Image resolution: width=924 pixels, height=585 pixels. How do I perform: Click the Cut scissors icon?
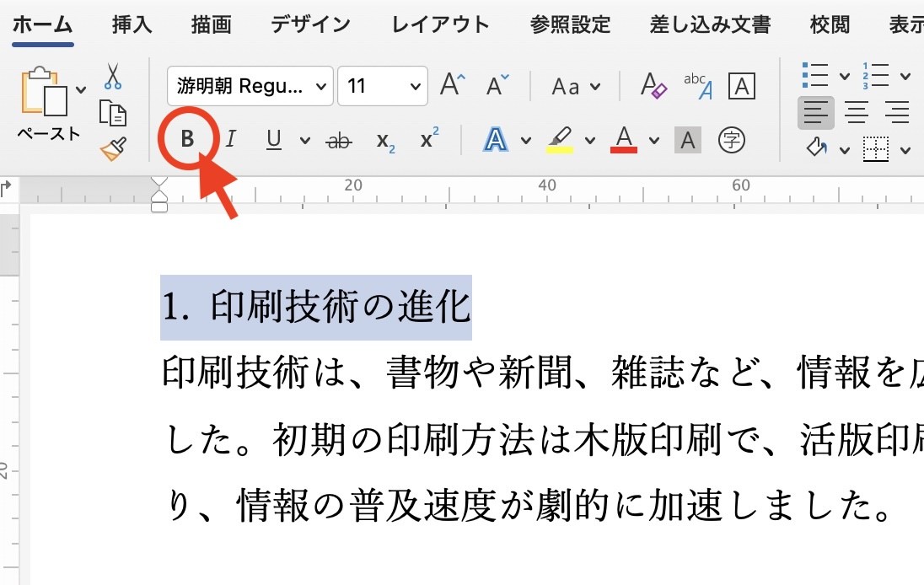click(x=113, y=77)
